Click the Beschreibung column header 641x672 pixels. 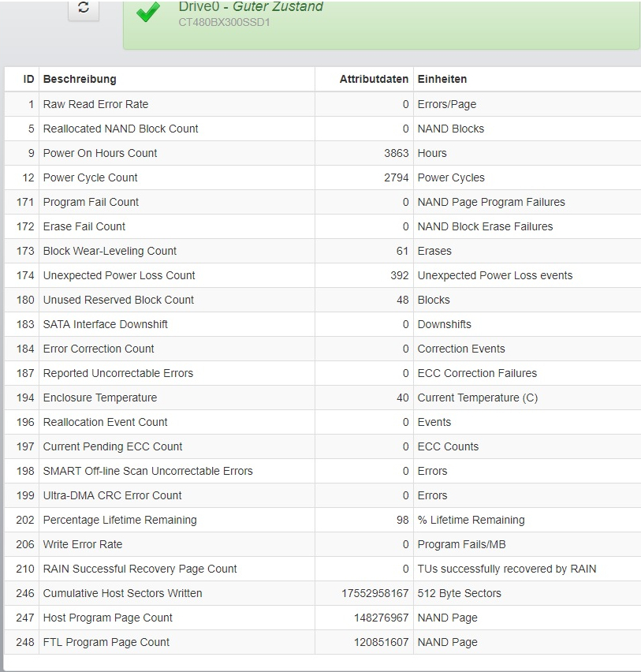coord(80,80)
